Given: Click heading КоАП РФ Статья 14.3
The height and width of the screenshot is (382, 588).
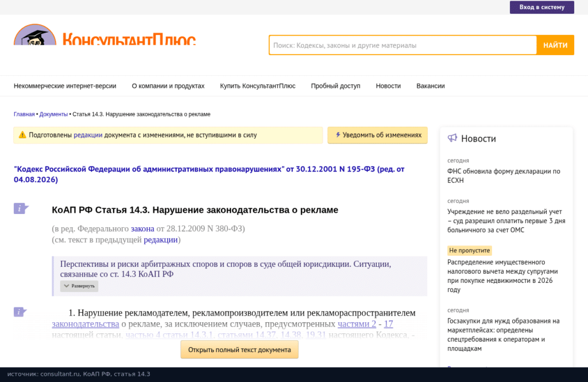Looking at the screenshot, I should point(195,210).
